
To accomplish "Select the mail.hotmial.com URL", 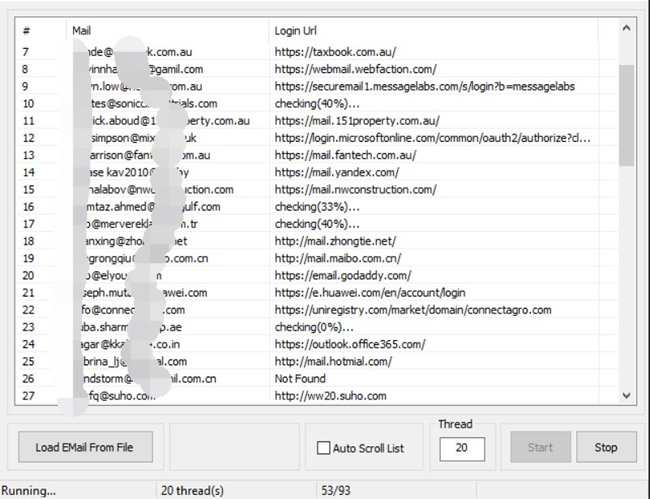I will 333,362.
